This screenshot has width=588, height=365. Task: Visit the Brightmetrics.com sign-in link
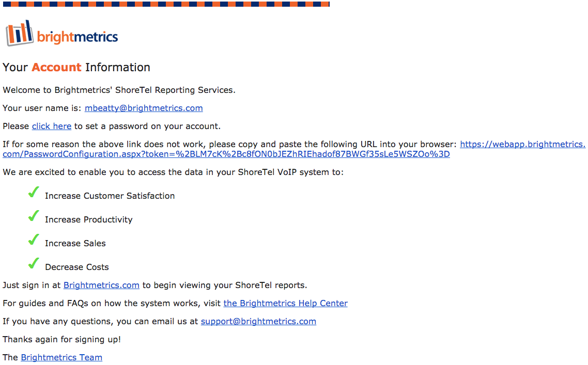click(101, 285)
